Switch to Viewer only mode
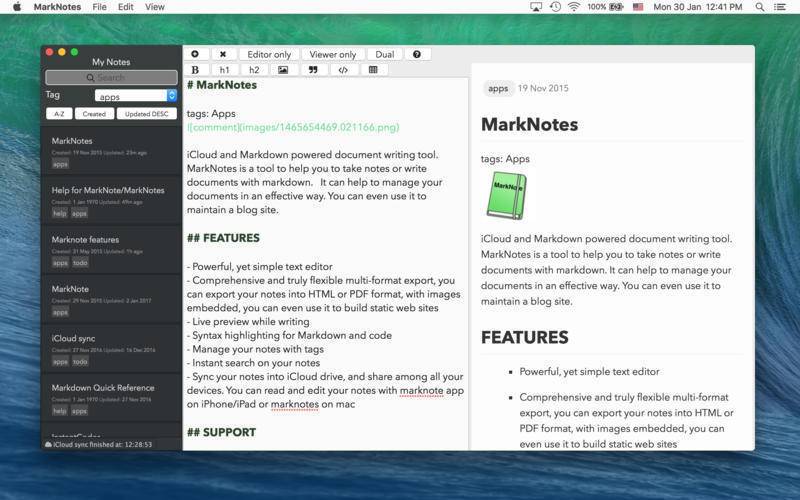Viewport: 800px width, 500px height. [x=333, y=54]
